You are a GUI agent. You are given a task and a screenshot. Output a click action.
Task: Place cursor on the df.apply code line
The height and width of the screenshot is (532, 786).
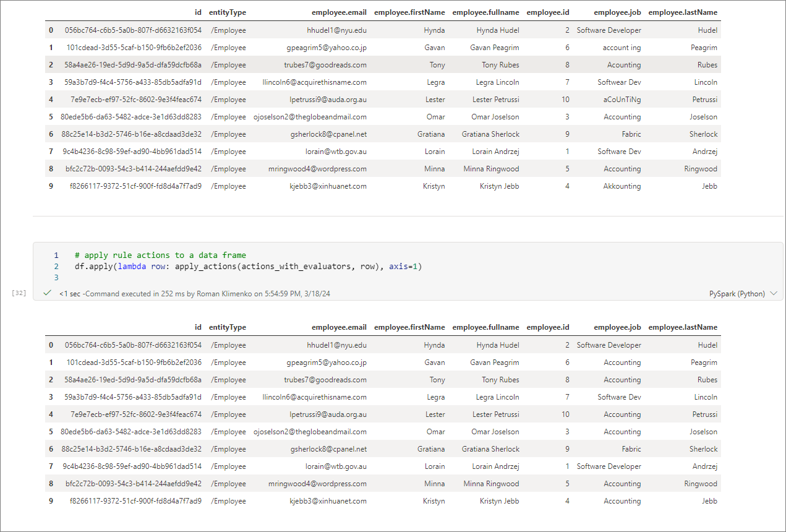tap(247, 267)
